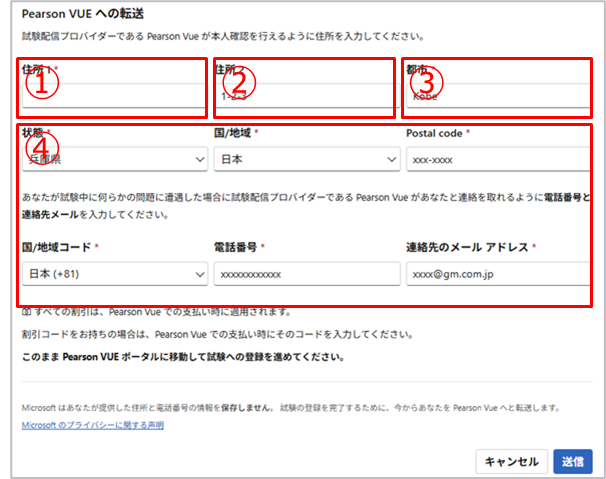
Task: Click the 電話番号 phone number field
Action: point(307,274)
